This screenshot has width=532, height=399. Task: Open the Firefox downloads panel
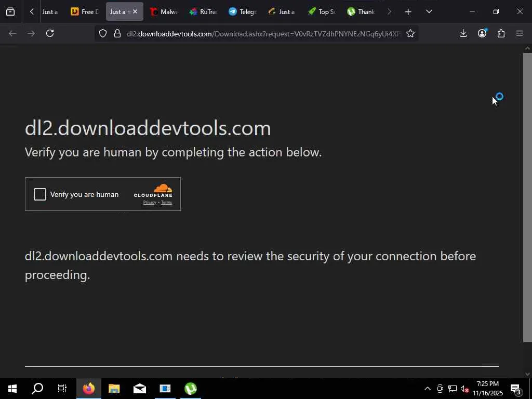463,33
